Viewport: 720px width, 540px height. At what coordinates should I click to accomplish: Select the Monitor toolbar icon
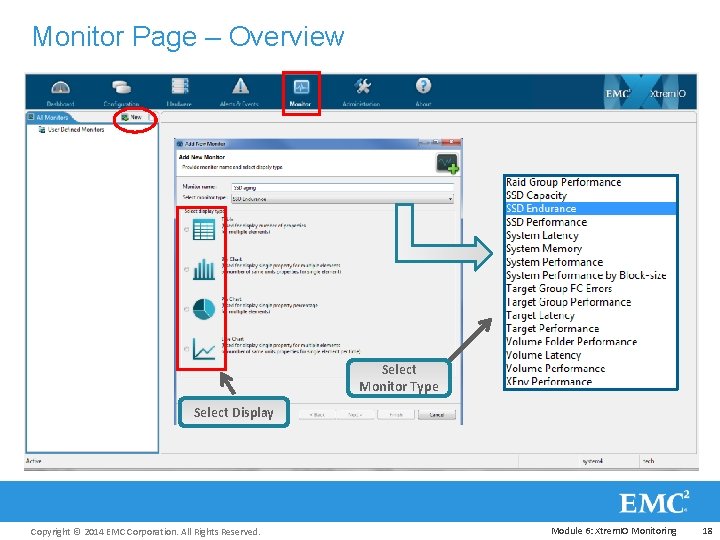(x=301, y=86)
